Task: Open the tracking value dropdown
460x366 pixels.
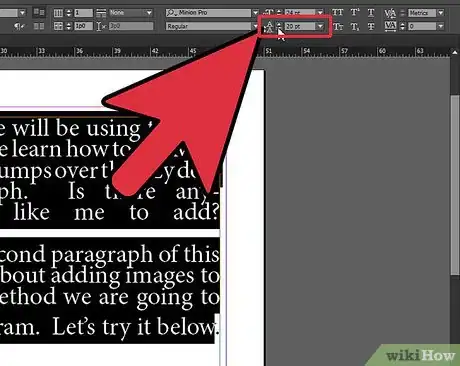Action: (x=441, y=26)
